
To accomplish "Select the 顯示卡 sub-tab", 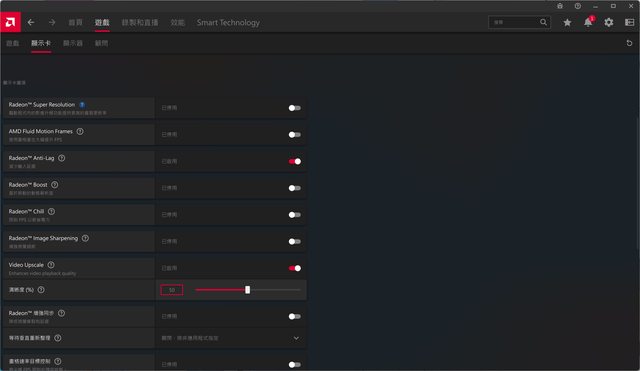I will tap(41, 43).
